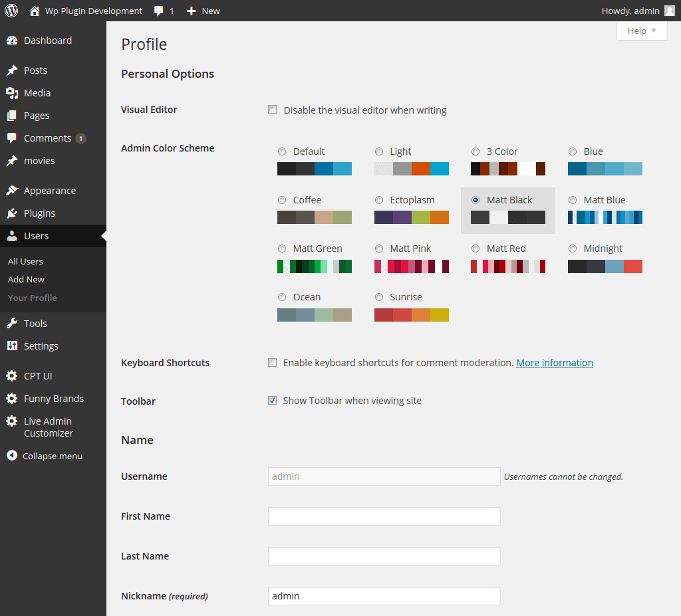This screenshot has width=681, height=616.
Task: Go to All Users submenu
Action: click(26, 261)
